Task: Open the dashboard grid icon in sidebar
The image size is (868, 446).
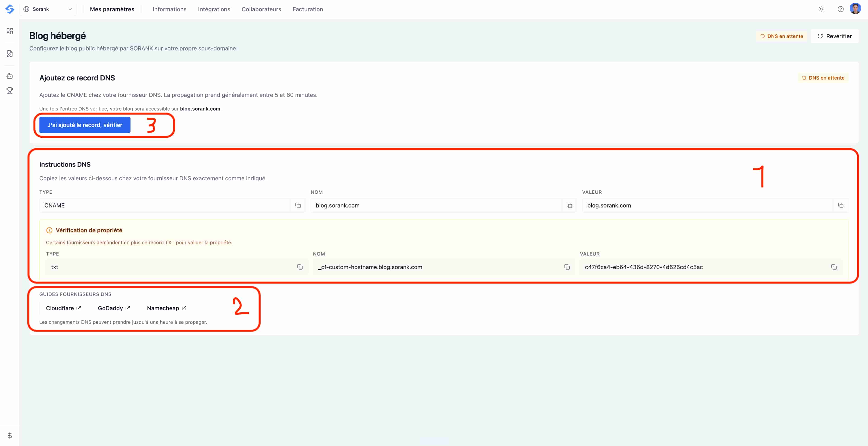Action: coord(10,31)
